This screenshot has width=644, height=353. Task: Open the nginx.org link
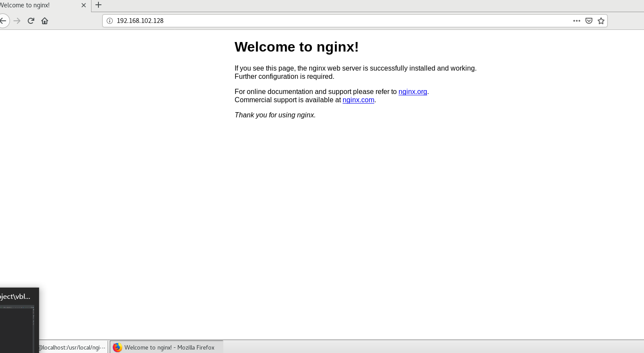(413, 92)
